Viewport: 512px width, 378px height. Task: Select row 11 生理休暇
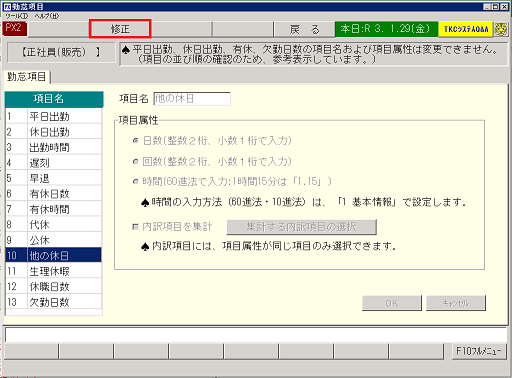(54, 271)
